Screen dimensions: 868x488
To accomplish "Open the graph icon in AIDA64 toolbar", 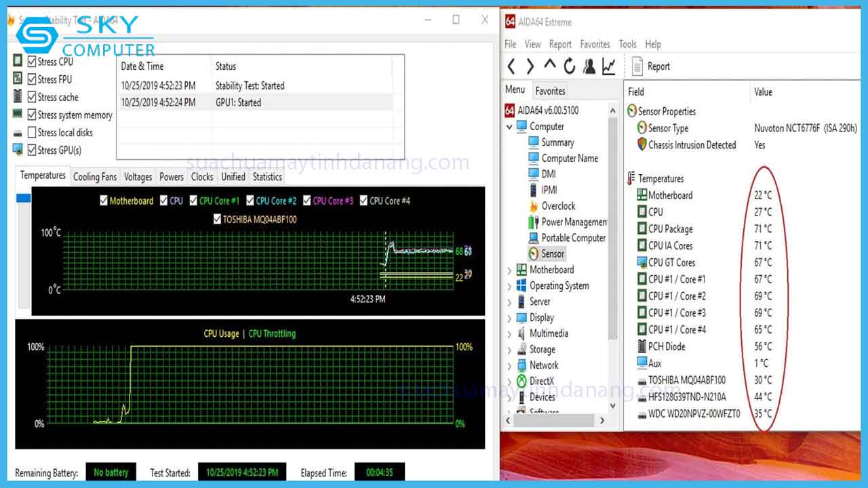I will tap(608, 66).
